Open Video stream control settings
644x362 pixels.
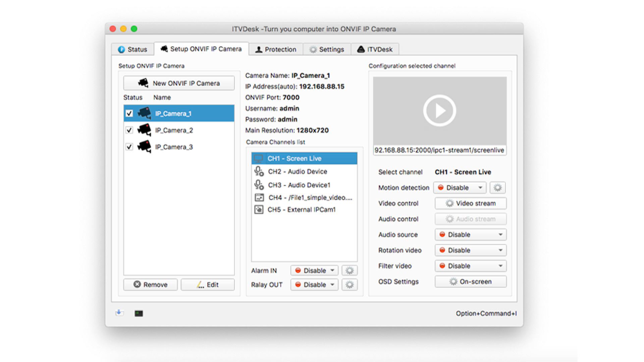pos(471,203)
